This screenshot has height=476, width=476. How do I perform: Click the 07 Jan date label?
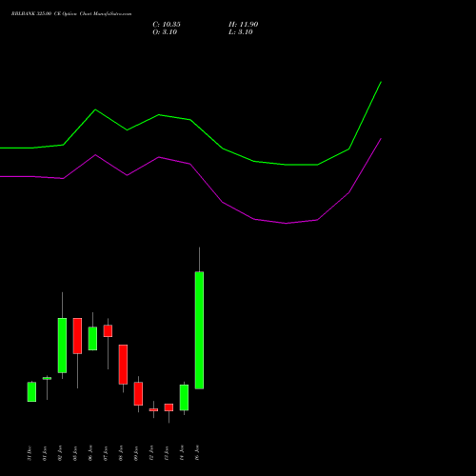[106, 453]
